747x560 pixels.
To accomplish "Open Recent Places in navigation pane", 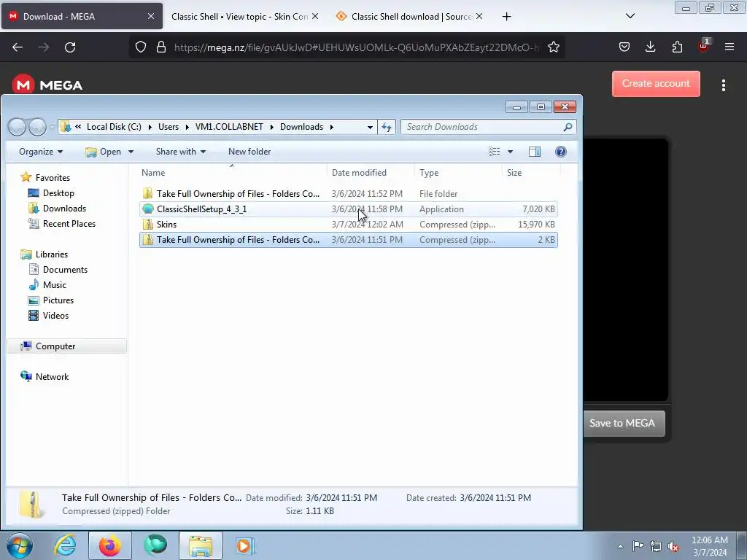I will coord(69,223).
